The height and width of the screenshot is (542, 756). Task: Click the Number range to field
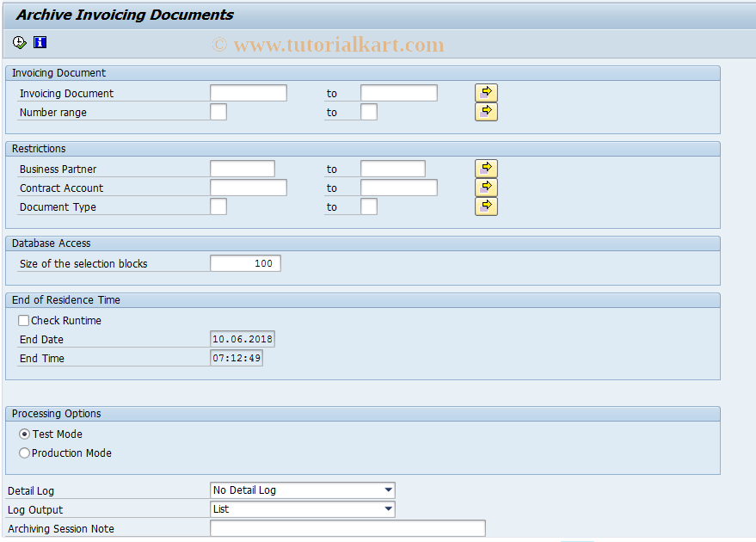(x=369, y=112)
